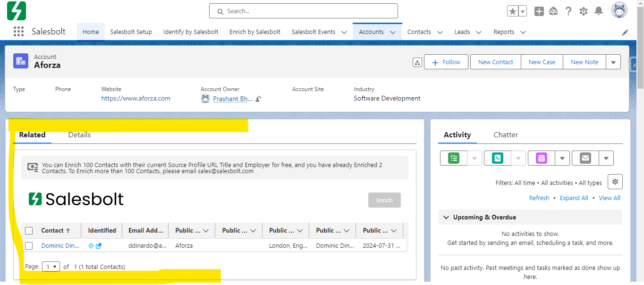Open the Setup gear icon

[x=584, y=11]
